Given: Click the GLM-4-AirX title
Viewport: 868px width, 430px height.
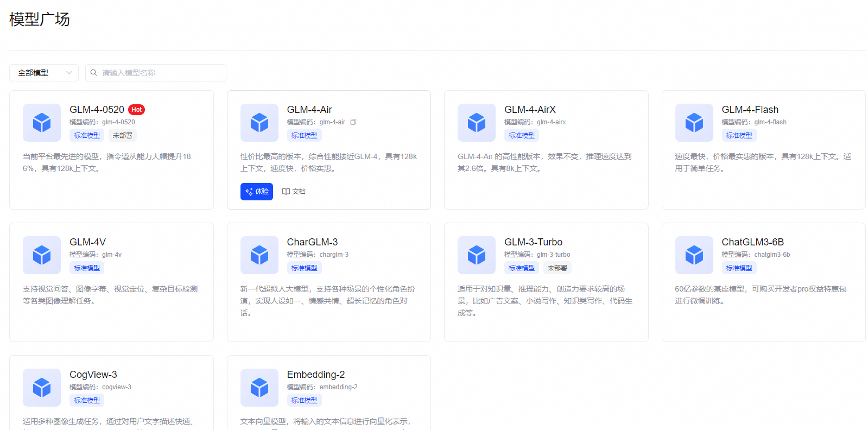Looking at the screenshot, I should (x=530, y=110).
